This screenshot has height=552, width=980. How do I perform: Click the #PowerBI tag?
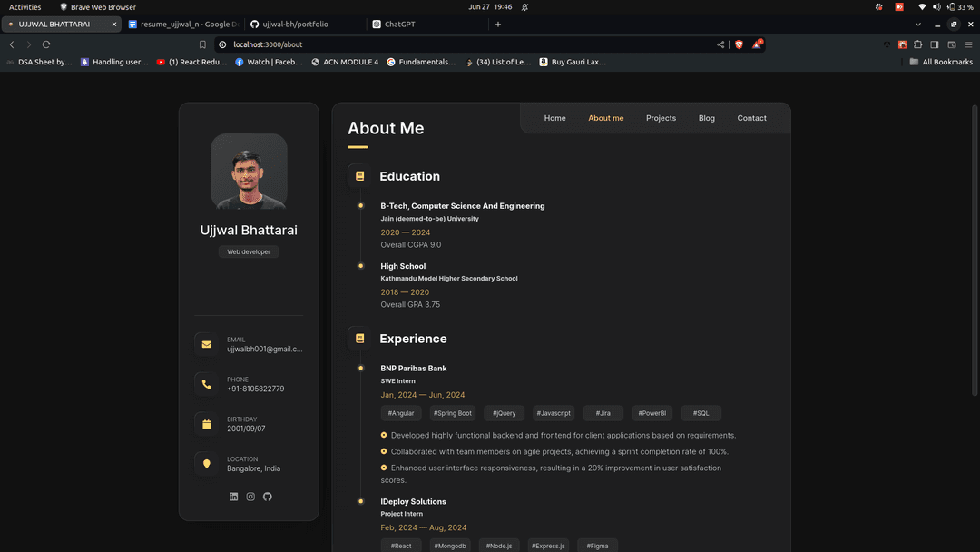[x=652, y=413]
